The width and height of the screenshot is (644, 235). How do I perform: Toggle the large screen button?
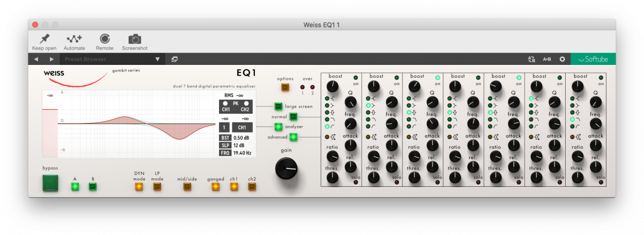[279, 106]
